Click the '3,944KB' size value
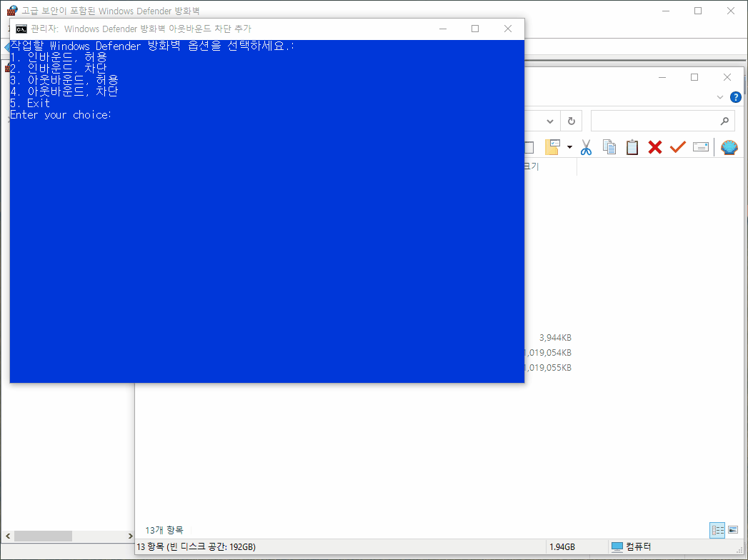 tap(555, 338)
